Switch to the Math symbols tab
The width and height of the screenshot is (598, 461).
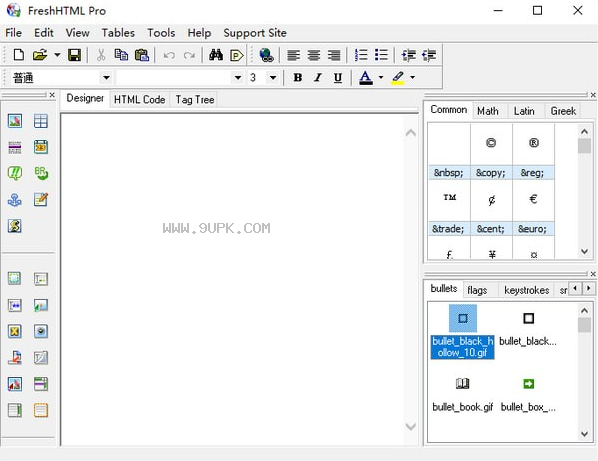pyautogui.click(x=488, y=111)
